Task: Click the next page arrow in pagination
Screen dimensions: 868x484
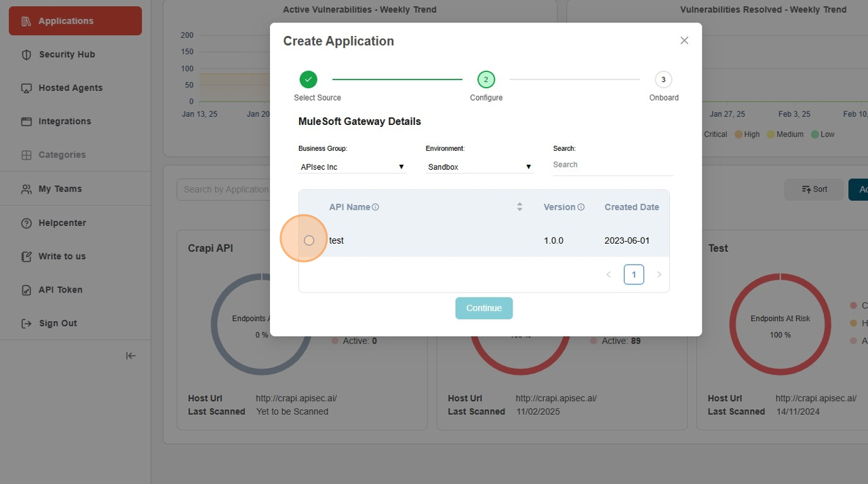Action: [658, 274]
